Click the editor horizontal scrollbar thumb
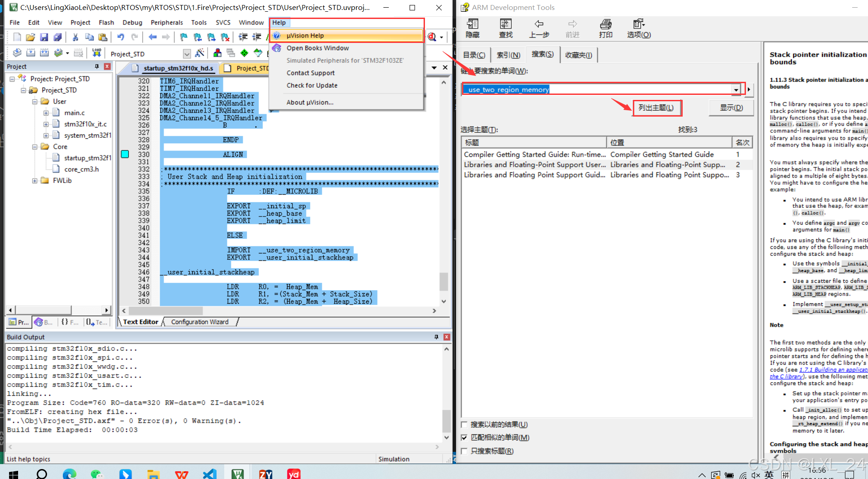This screenshot has height=479, width=868. [x=165, y=311]
